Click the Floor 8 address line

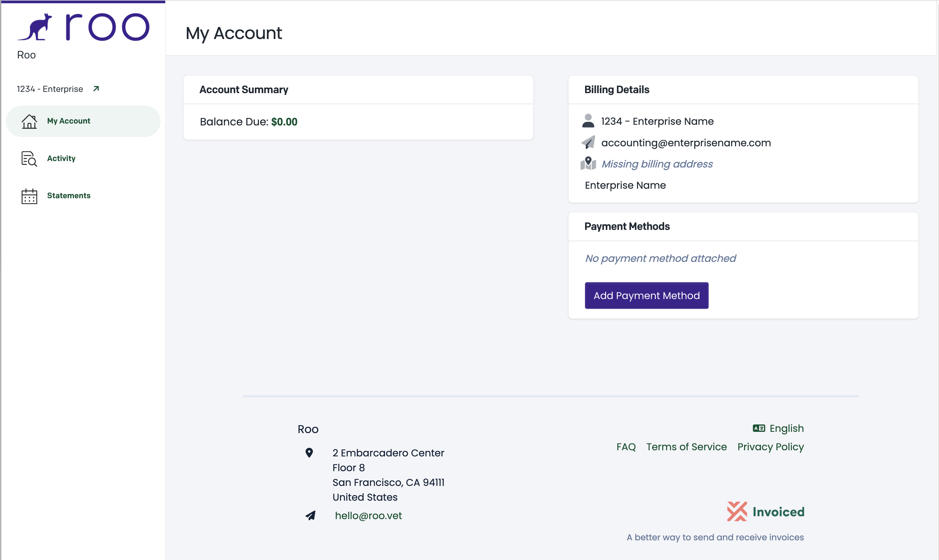pyautogui.click(x=348, y=467)
